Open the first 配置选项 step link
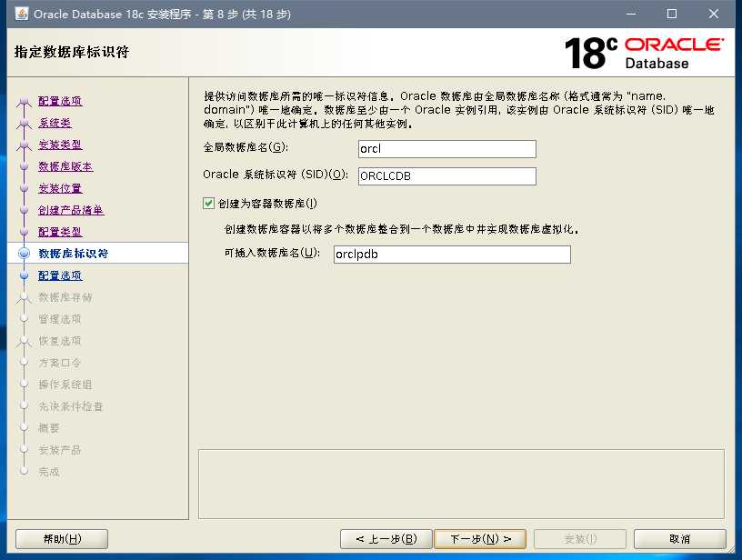 point(60,101)
